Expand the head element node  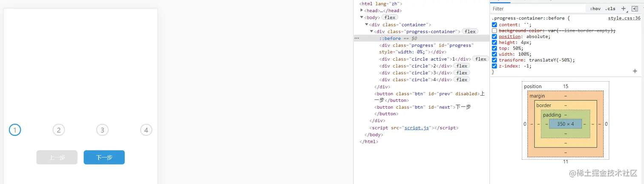362,10
